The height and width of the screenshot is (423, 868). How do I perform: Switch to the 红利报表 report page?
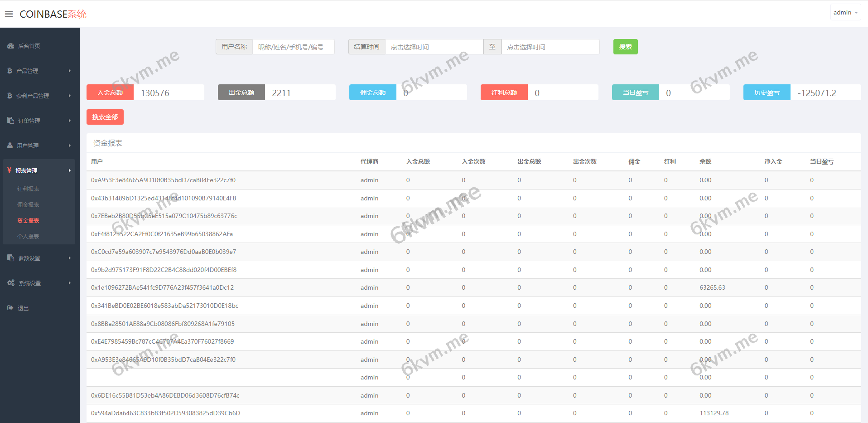(28, 189)
